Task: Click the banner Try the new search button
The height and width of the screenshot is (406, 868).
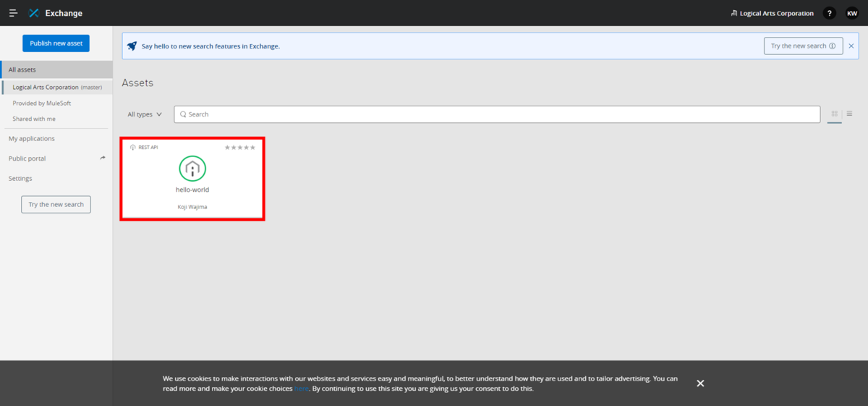Action: coord(803,46)
